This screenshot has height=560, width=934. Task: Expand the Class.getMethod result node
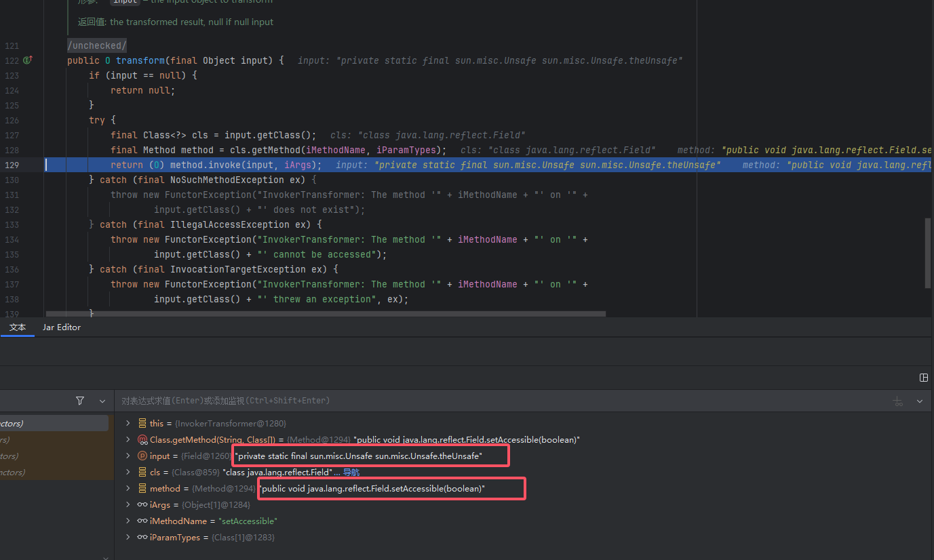point(128,439)
